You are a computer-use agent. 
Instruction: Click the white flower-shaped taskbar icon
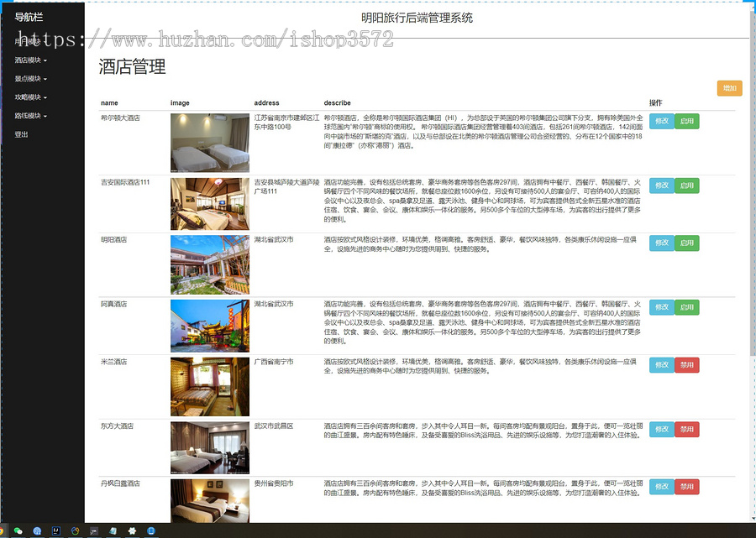point(132,530)
